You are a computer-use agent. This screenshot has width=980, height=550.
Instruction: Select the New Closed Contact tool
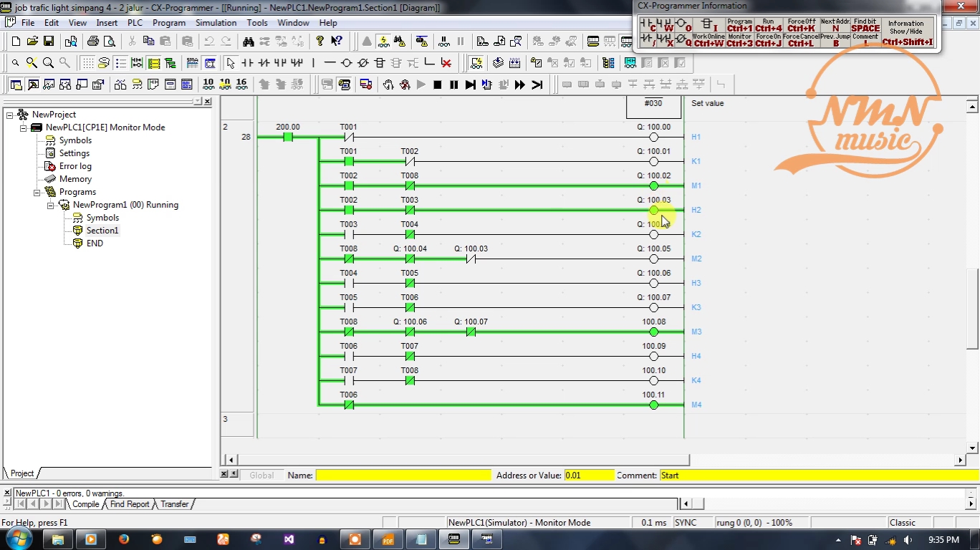[264, 62]
